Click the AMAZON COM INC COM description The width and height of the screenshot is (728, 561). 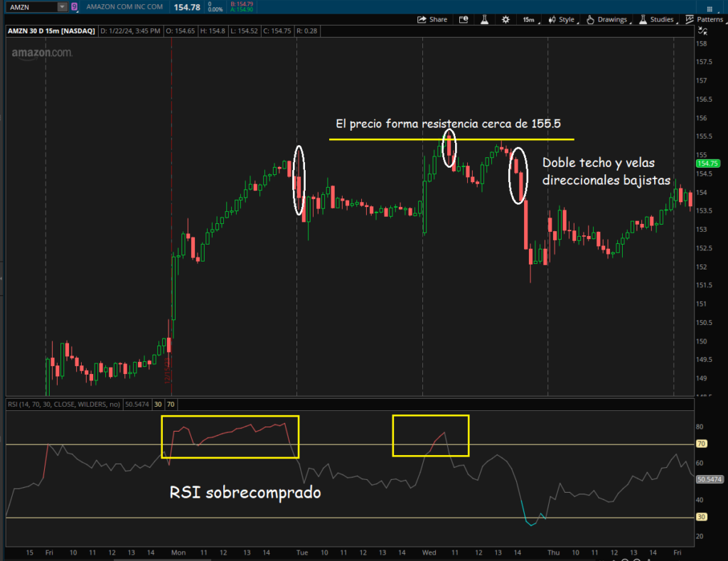[x=124, y=7]
